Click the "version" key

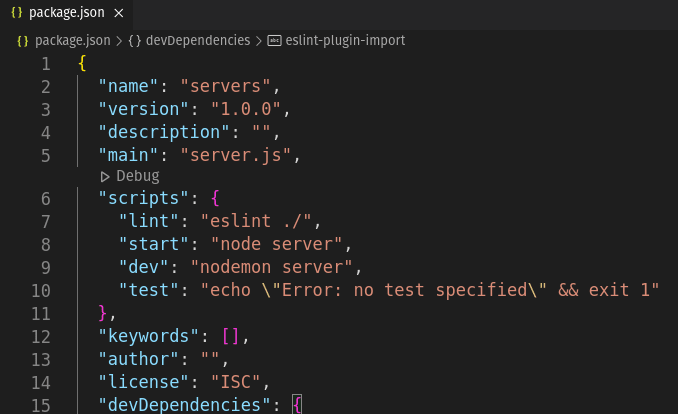pos(143,109)
